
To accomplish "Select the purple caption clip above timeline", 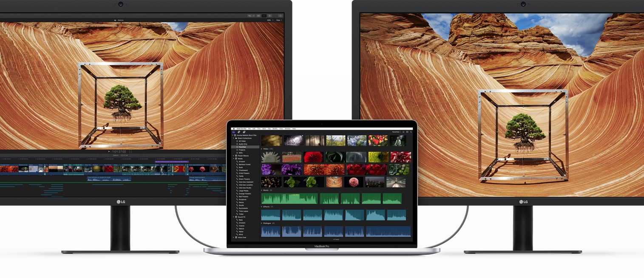I will coord(172,162).
